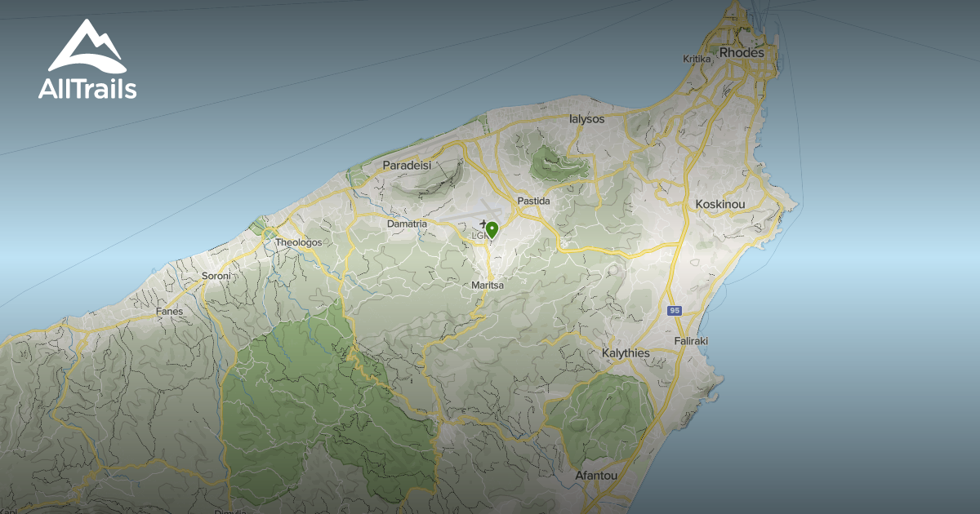980x514 pixels.
Task: Click the Kalythies town label
Action: [x=625, y=352]
